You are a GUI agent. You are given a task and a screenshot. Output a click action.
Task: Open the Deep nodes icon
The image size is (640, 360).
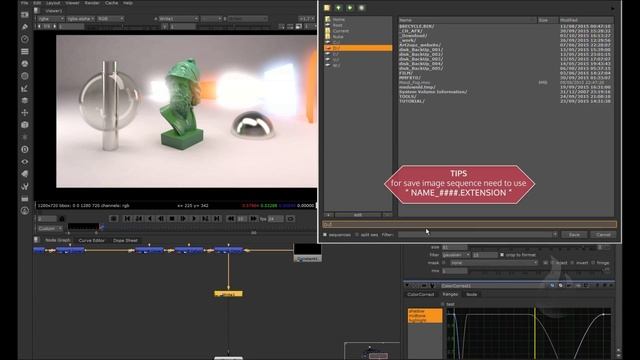coord(24,149)
